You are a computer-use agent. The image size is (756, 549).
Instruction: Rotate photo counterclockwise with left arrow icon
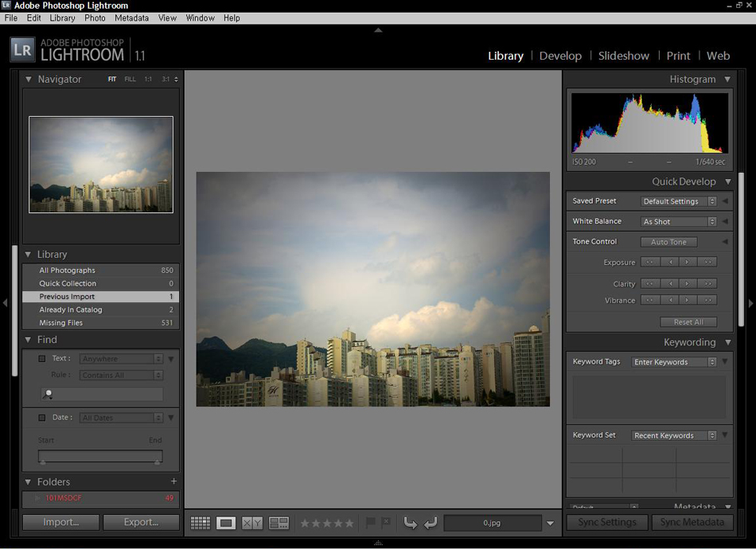click(x=411, y=523)
